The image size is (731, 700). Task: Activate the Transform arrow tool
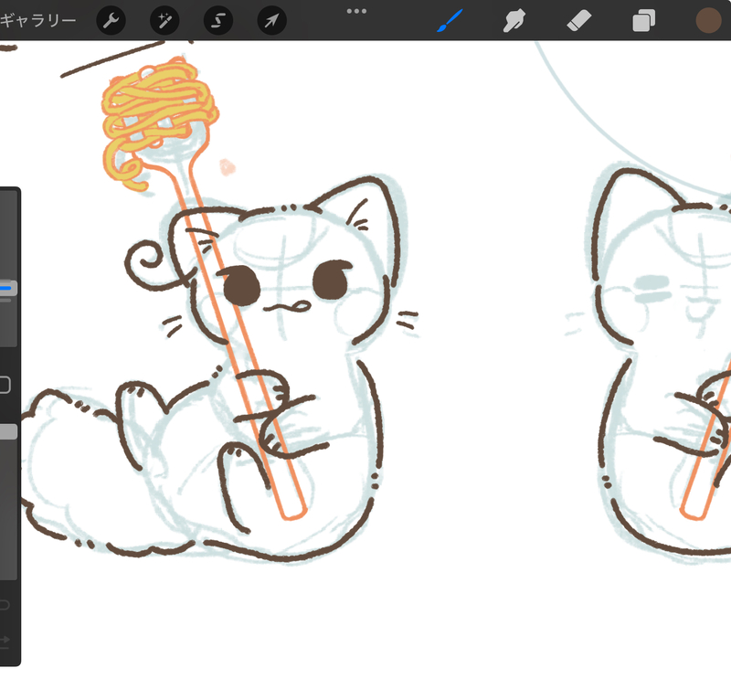pos(271,20)
